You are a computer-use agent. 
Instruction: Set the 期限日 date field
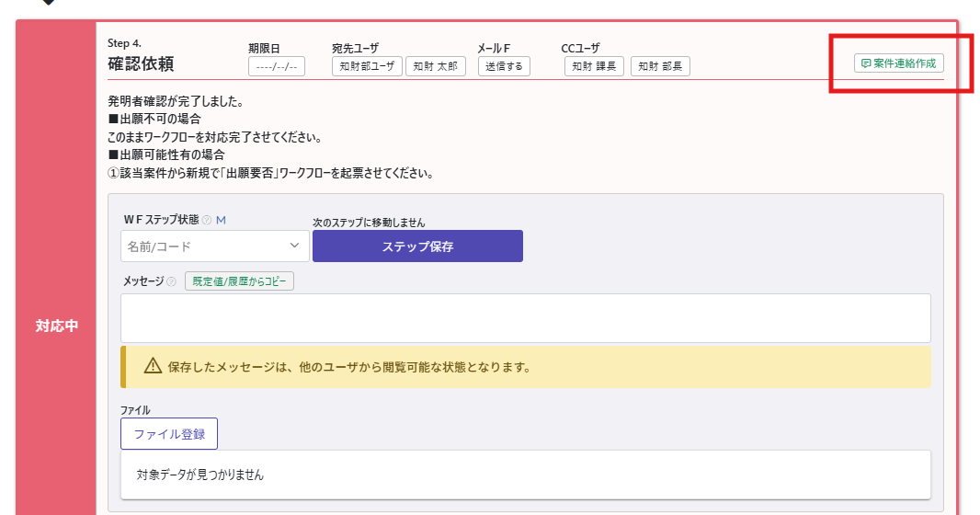[x=277, y=66]
